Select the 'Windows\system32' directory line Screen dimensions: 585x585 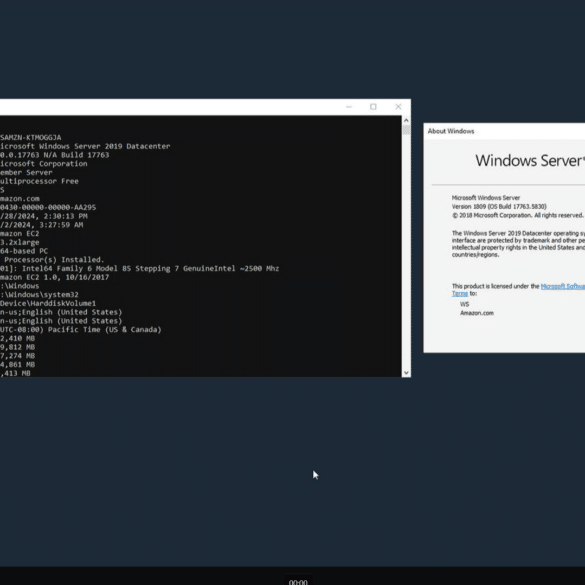coord(39,295)
